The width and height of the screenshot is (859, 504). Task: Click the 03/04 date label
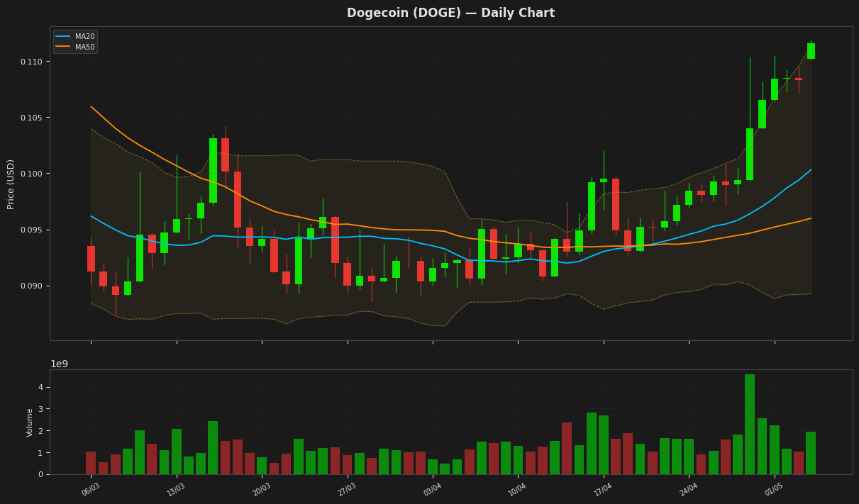pos(433,489)
